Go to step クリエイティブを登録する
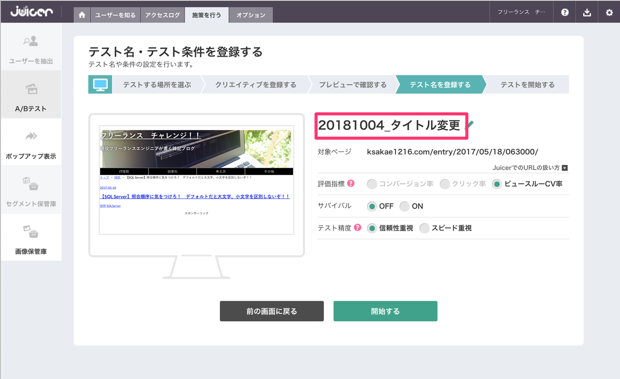The image size is (620, 379). click(x=255, y=85)
